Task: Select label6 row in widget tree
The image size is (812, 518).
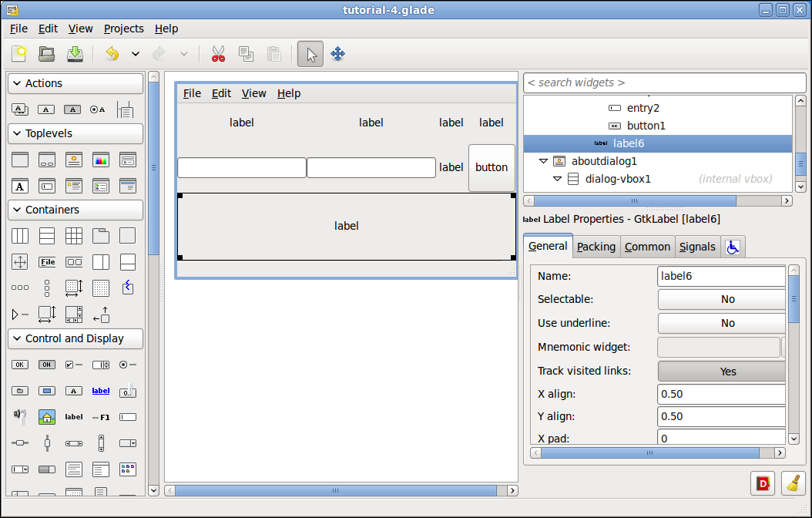Action: [x=658, y=143]
